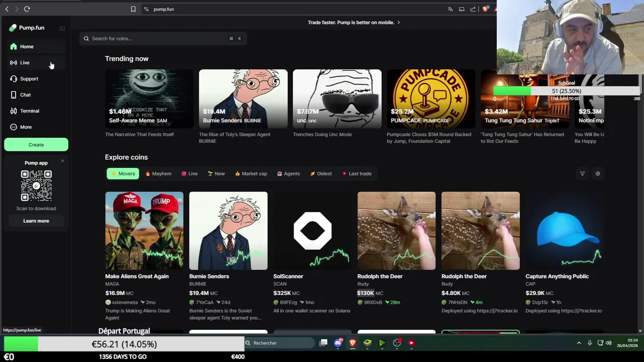Focus the Search for coins field

tap(163, 39)
